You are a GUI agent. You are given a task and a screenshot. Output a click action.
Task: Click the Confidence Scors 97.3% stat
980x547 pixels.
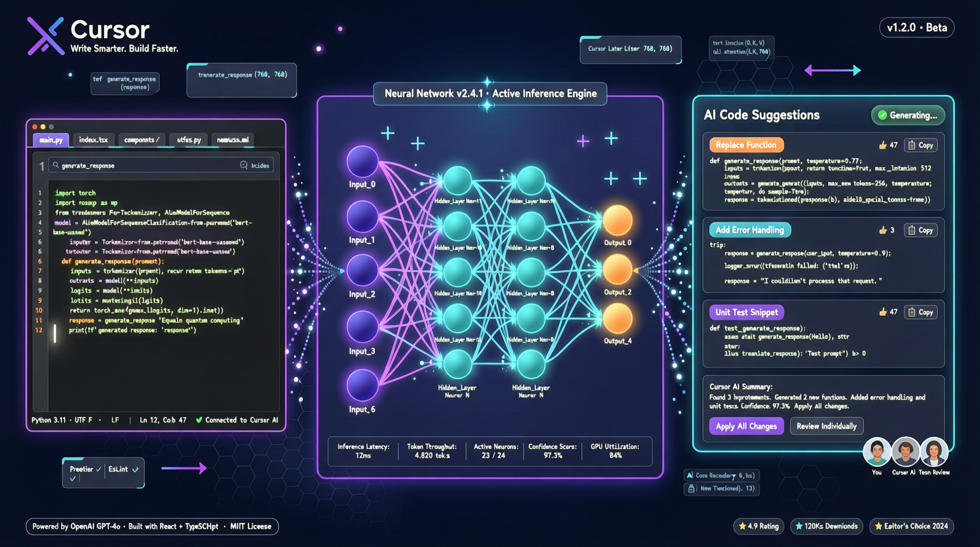pyautogui.click(x=553, y=451)
